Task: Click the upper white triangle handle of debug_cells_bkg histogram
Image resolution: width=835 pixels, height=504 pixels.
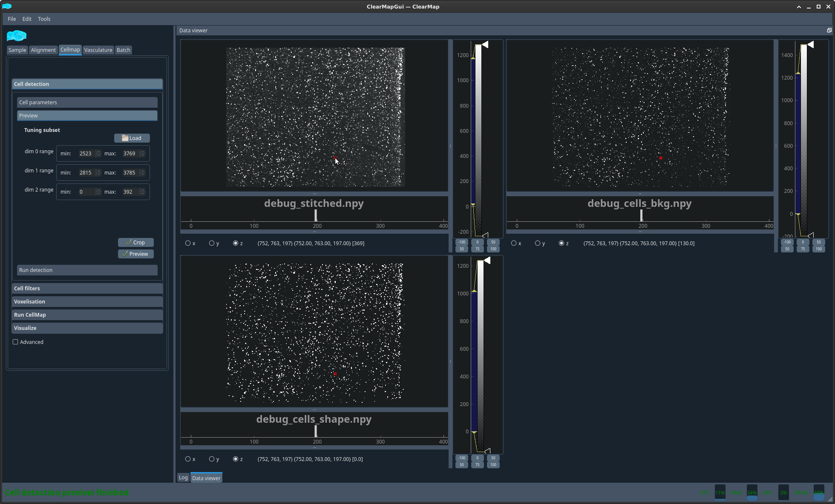Action: [x=810, y=44]
